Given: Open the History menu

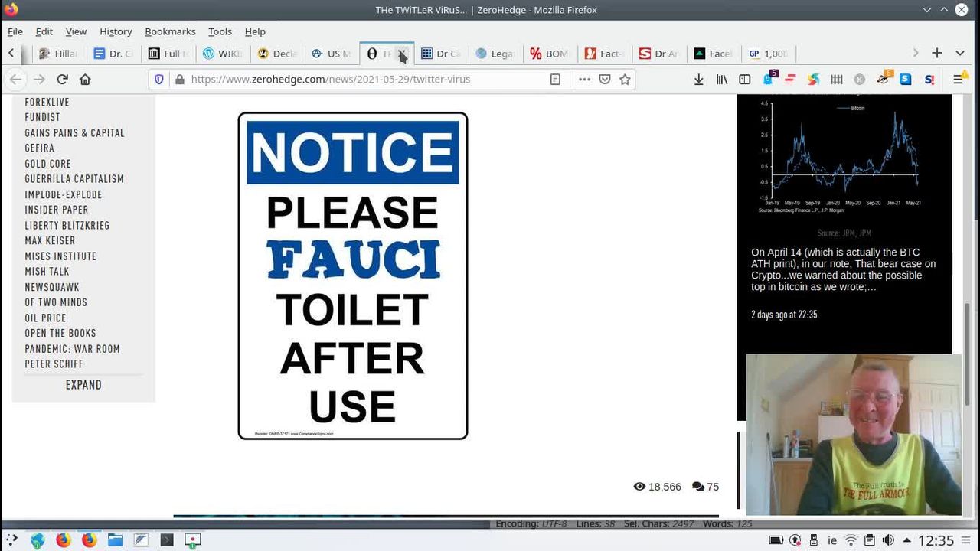Looking at the screenshot, I should (x=116, y=31).
